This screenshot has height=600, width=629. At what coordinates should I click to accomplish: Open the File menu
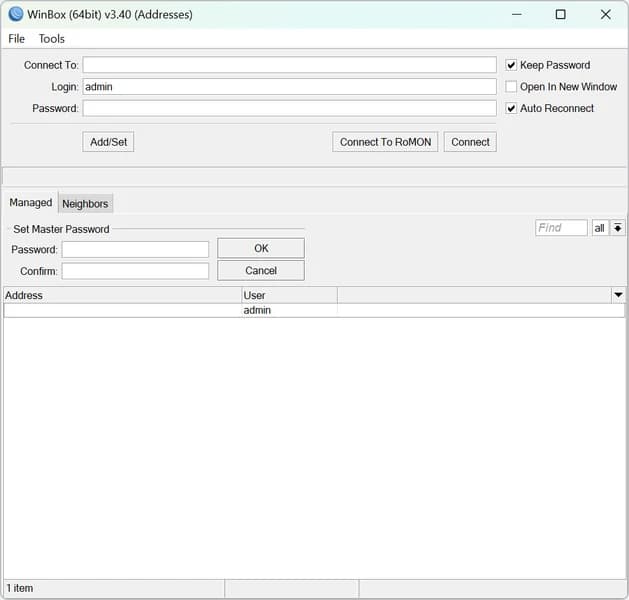[x=16, y=39]
